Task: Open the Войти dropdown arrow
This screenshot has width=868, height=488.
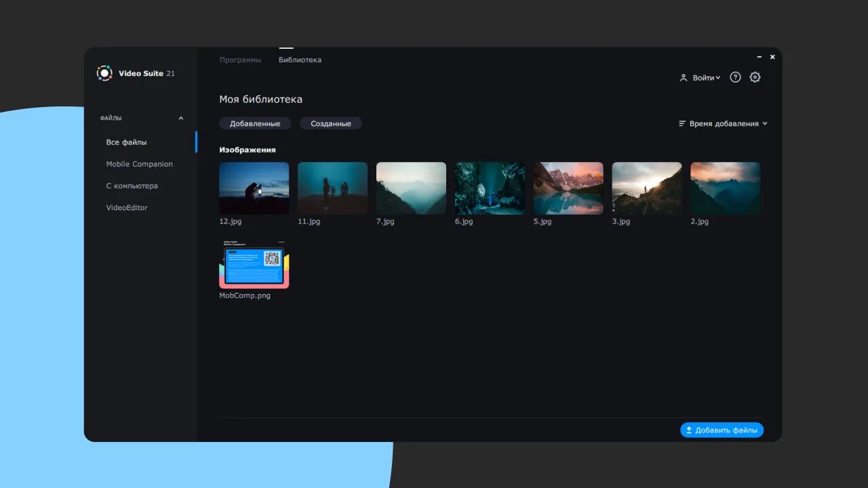Action: (718, 78)
